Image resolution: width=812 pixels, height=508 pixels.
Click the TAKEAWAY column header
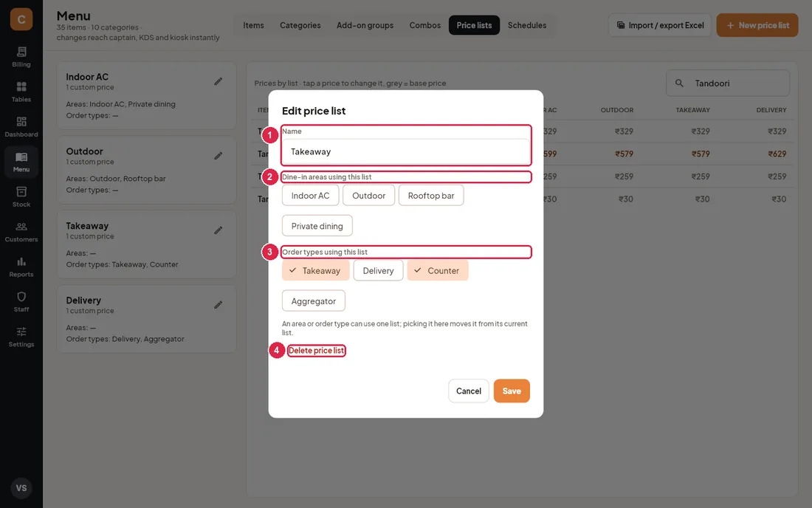pyautogui.click(x=693, y=110)
